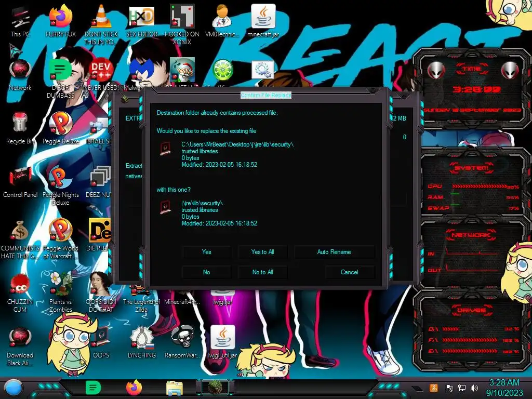Open the DIE PLEA De icon

pos(100,235)
